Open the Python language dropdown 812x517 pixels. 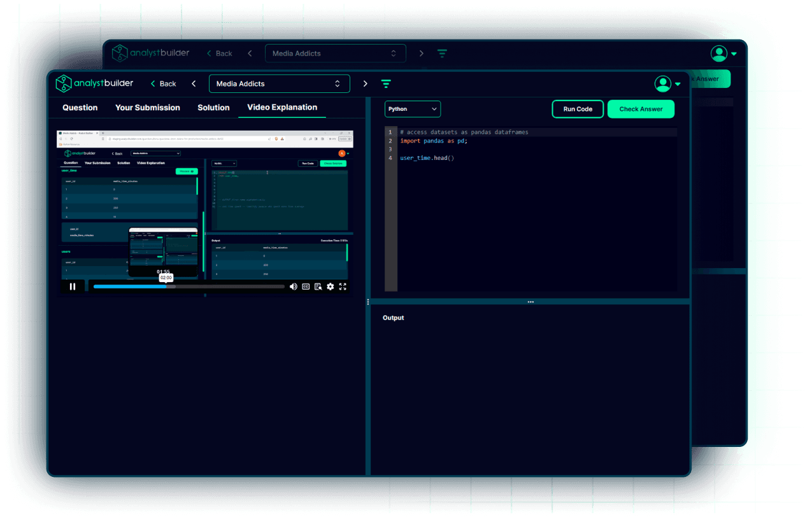413,109
